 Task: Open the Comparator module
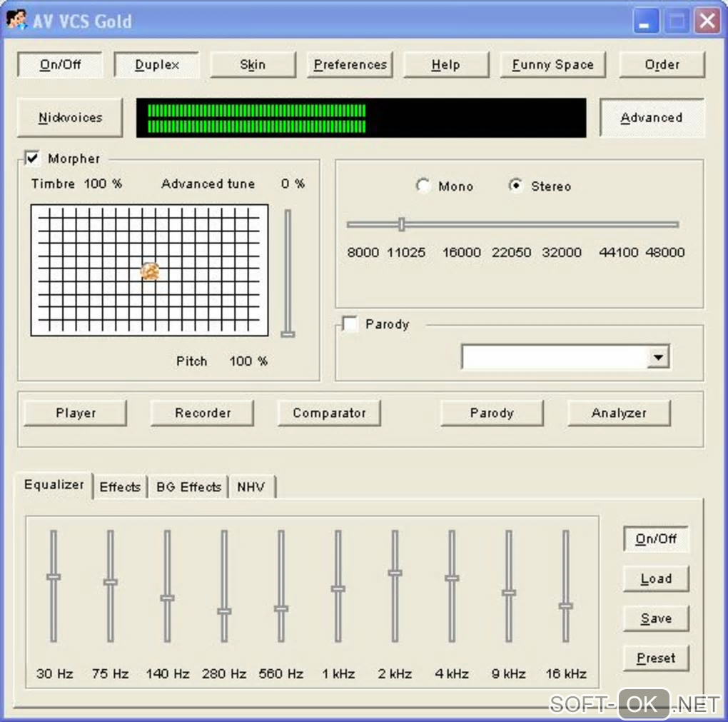point(329,413)
